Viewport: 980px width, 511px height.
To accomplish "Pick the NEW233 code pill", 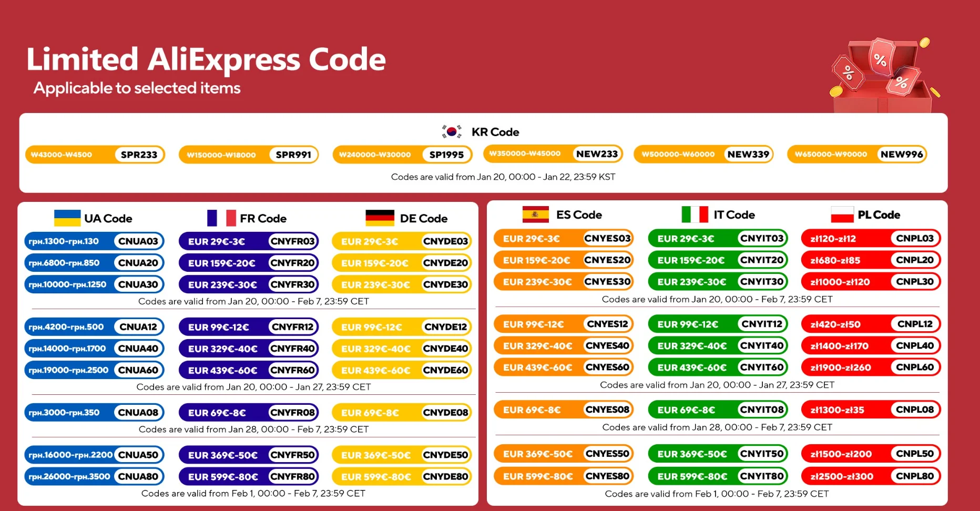I will (x=553, y=154).
